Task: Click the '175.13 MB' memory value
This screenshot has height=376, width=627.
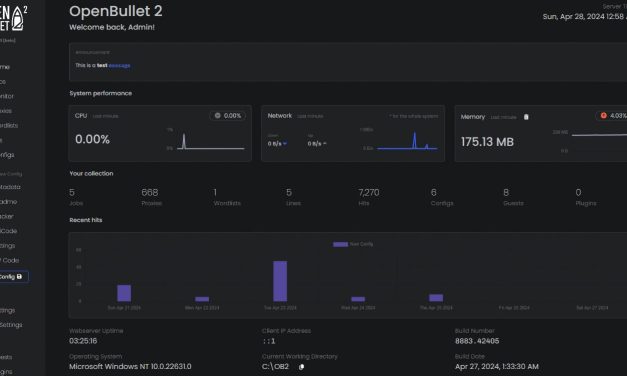Action: [x=487, y=142]
